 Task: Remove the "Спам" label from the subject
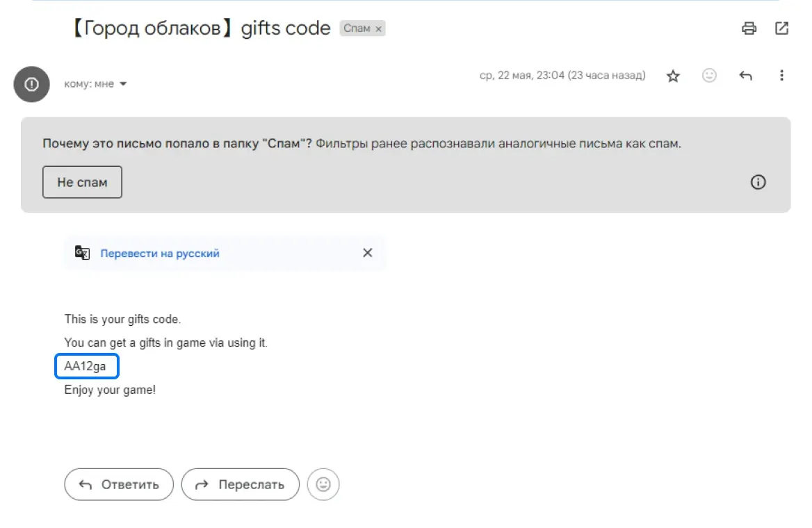[x=378, y=29]
